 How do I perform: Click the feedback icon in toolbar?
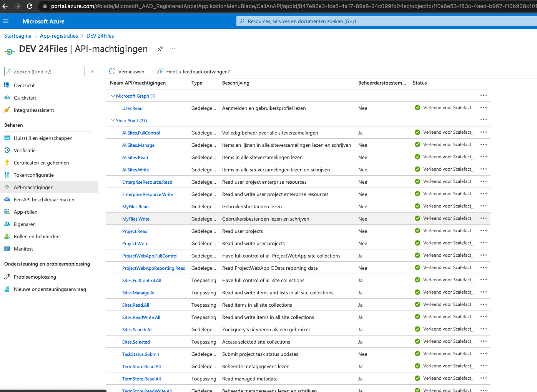point(160,71)
